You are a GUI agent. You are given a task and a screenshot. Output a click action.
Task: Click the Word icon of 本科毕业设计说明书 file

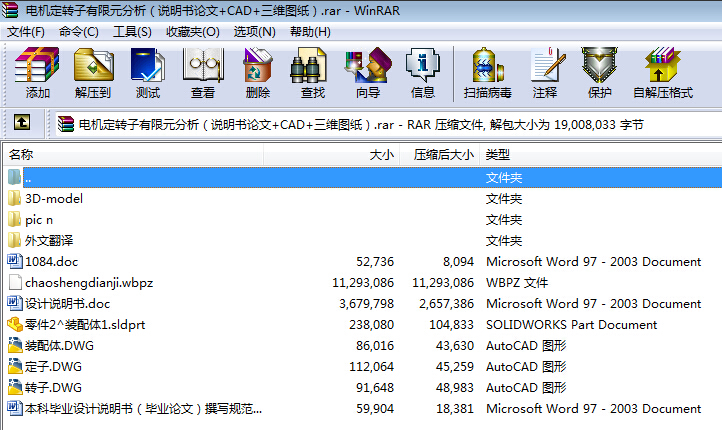pos(15,408)
